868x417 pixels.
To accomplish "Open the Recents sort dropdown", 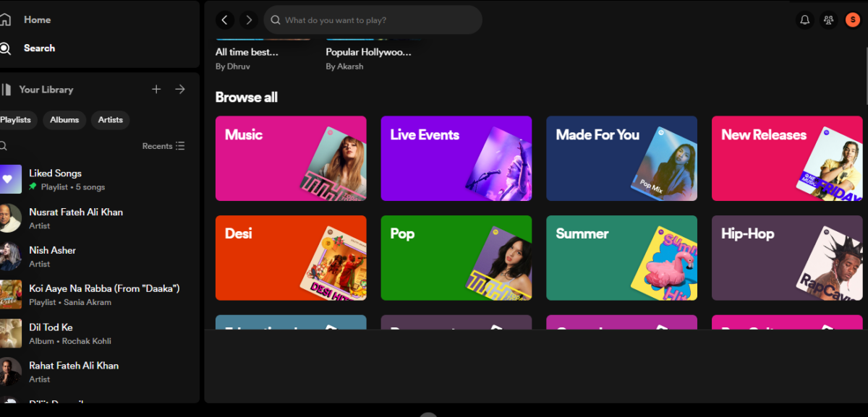I will coord(163,146).
